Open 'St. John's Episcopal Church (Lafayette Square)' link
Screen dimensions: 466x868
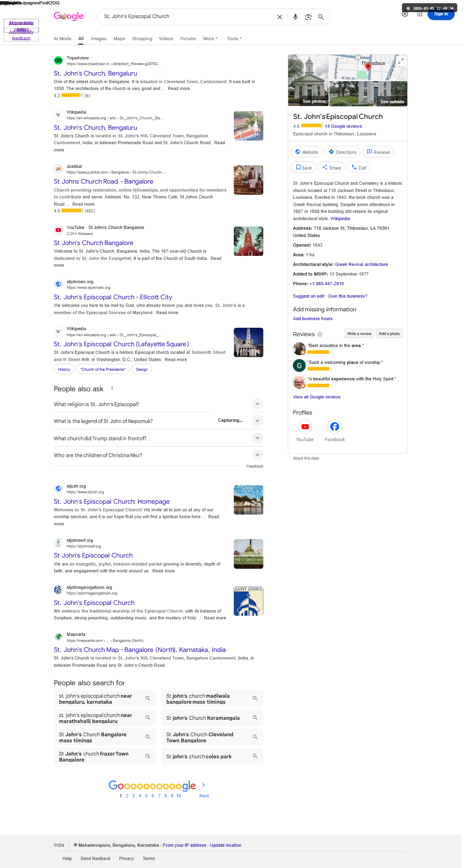pyautogui.click(x=121, y=344)
